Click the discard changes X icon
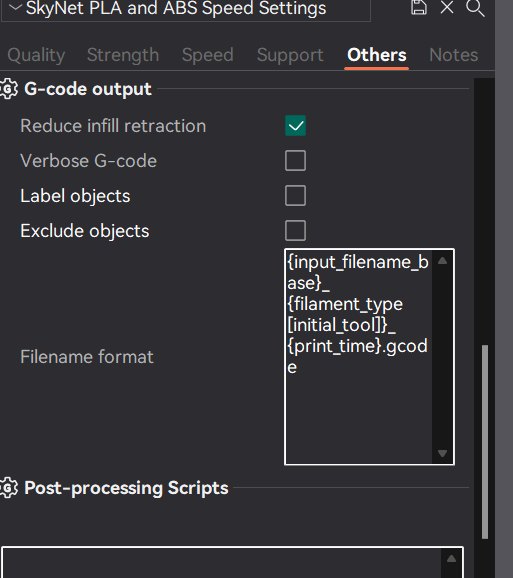 click(x=447, y=7)
